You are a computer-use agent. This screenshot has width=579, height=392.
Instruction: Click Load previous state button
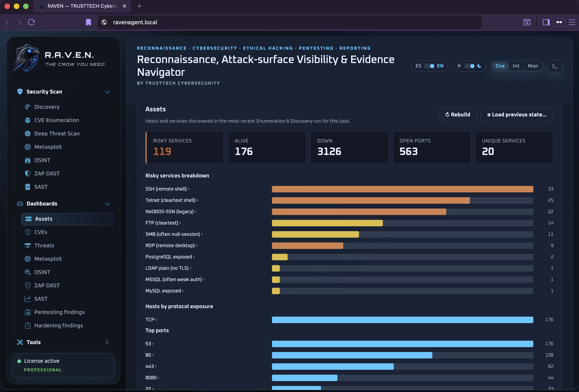(x=517, y=115)
